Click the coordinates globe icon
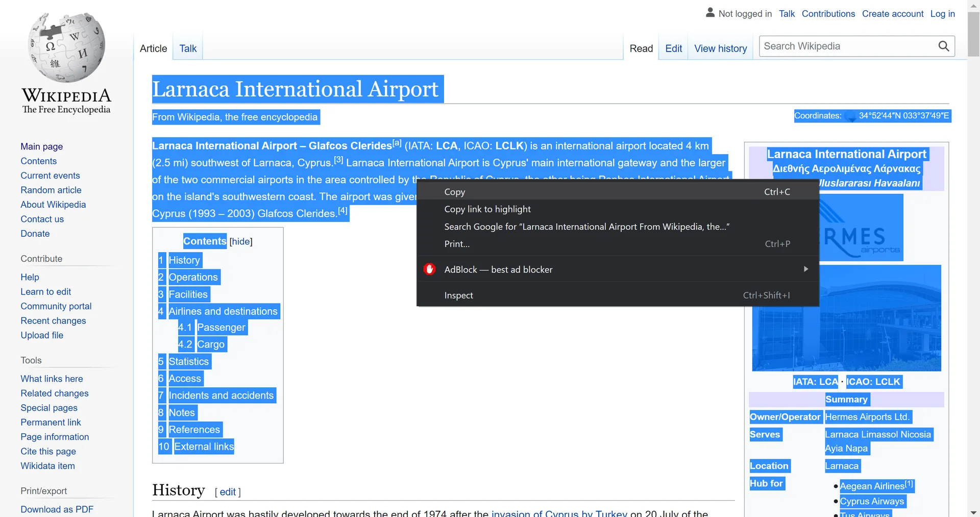This screenshot has width=980, height=517. pyautogui.click(x=850, y=116)
